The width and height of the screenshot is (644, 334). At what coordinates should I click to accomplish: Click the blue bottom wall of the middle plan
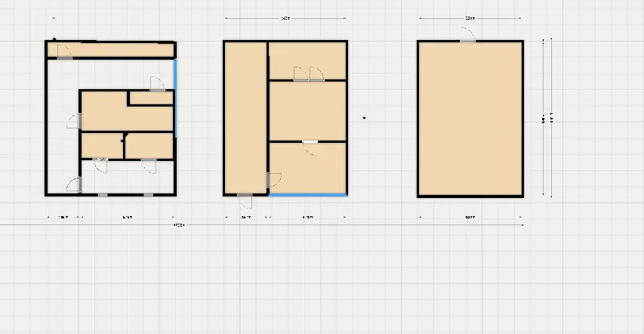coord(308,195)
